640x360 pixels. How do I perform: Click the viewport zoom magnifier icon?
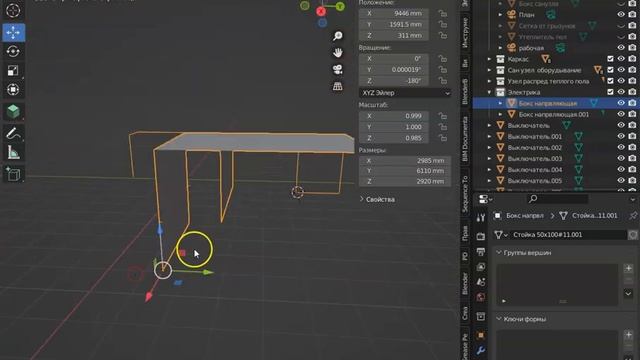[x=338, y=36]
